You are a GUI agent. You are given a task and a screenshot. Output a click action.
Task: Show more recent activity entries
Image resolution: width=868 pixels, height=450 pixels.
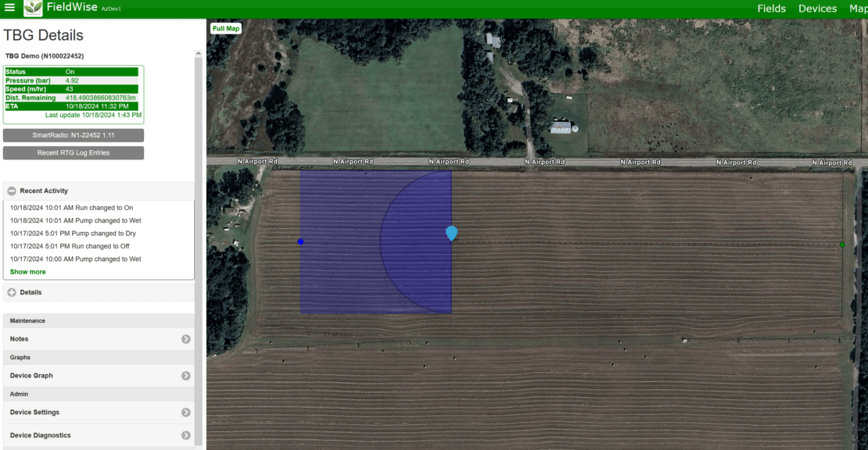(28, 272)
